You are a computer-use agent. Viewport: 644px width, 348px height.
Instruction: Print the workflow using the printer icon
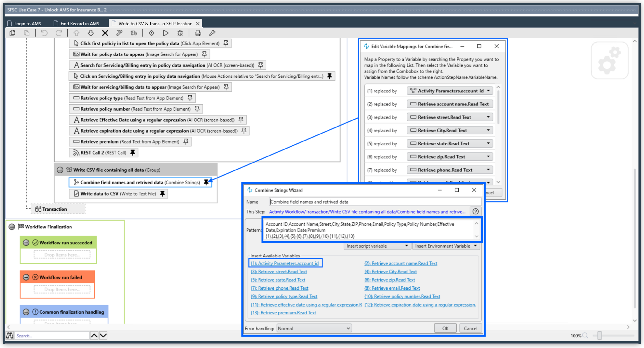click(198, 33)
